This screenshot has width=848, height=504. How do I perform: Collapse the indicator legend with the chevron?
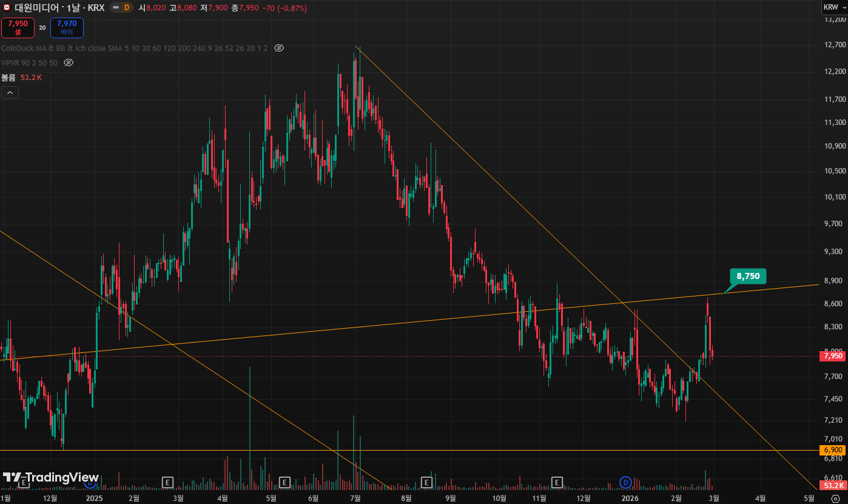(10, 93)
